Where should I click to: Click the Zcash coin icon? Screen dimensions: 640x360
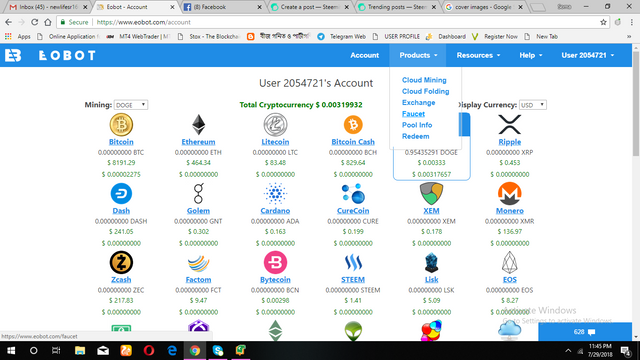[121, 262]
